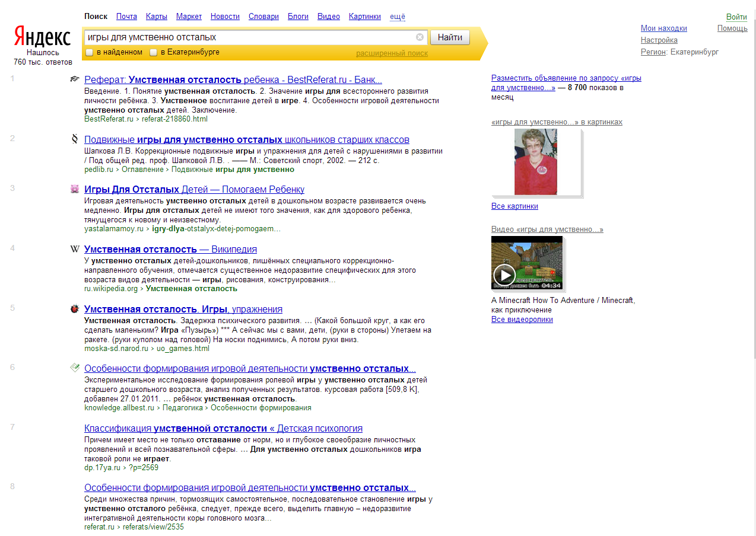Open 'Видео «игры для умственно…»' link
This screenshot has height=536, width=756.
(x=547, y=229)
